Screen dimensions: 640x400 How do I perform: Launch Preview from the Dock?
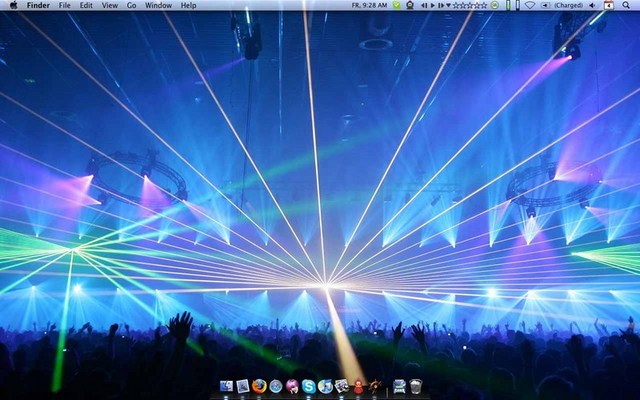pos(243,386)
